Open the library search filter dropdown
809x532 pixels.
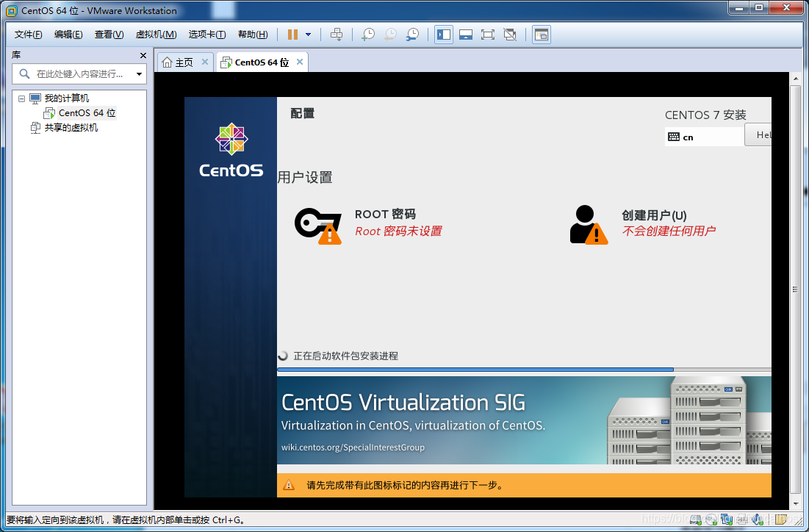tap(140, 74)
